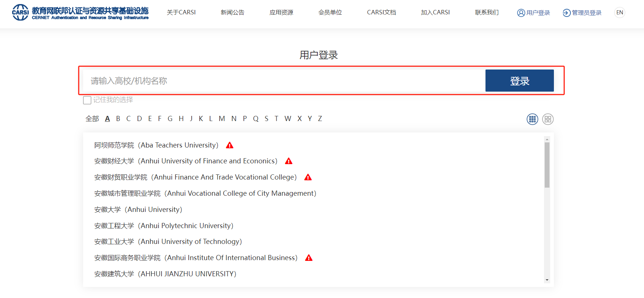
Task: Filter institutions by letter H
Action: coord(181,119)
